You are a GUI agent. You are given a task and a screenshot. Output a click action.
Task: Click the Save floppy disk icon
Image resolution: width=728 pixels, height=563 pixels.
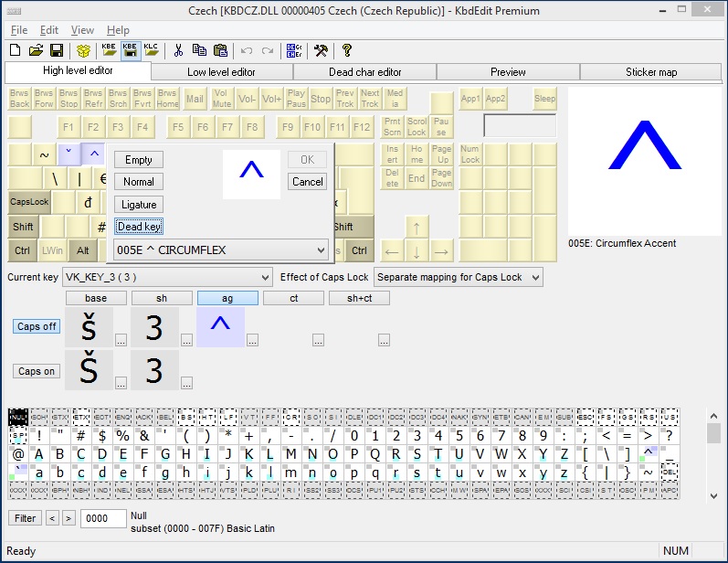click(x=56, y=50)
